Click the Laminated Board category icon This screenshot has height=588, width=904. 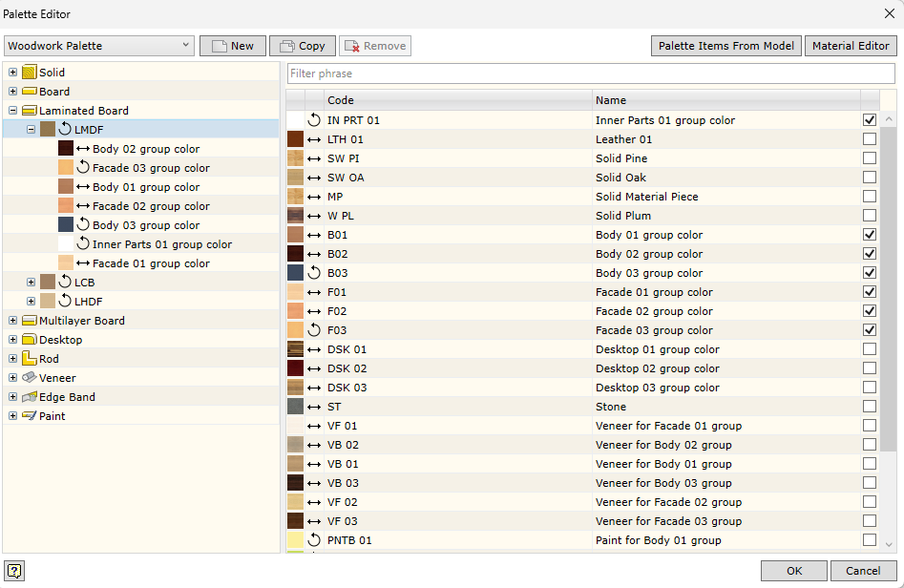tap(30, 110)
